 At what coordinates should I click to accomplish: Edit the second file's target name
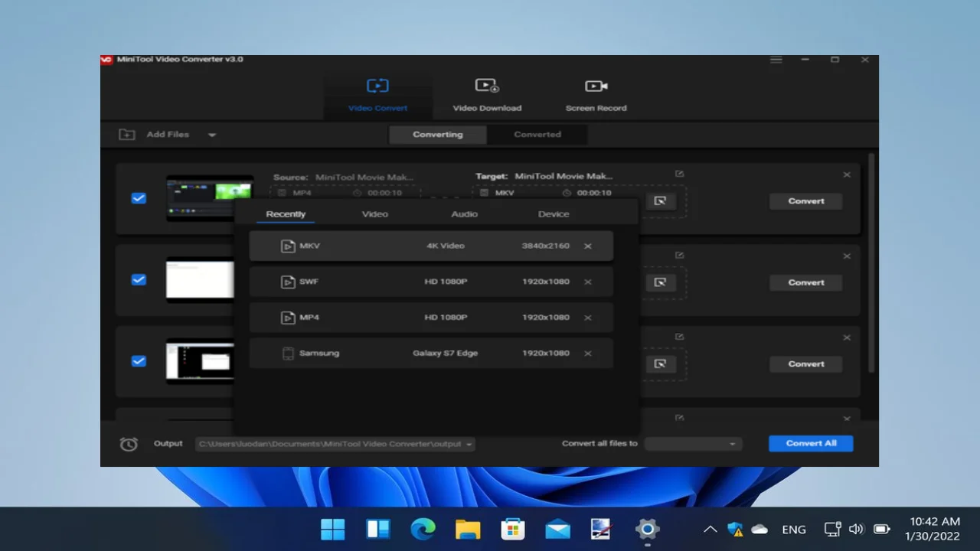[x=679, y=255]
